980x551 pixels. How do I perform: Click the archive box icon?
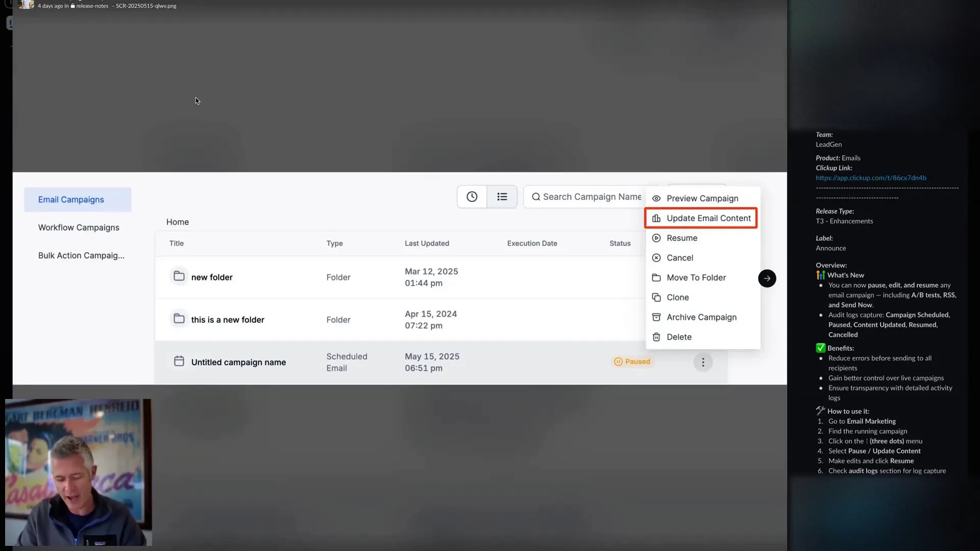[656, 317]
